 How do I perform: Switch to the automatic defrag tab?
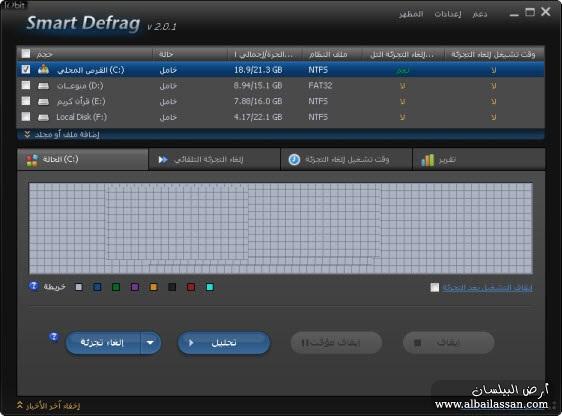tap(214, 159)
